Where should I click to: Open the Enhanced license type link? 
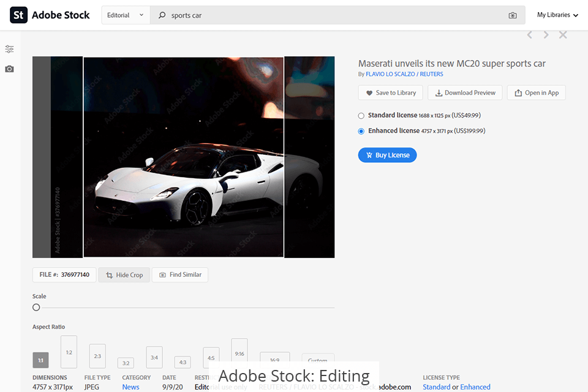click(475, 386)
